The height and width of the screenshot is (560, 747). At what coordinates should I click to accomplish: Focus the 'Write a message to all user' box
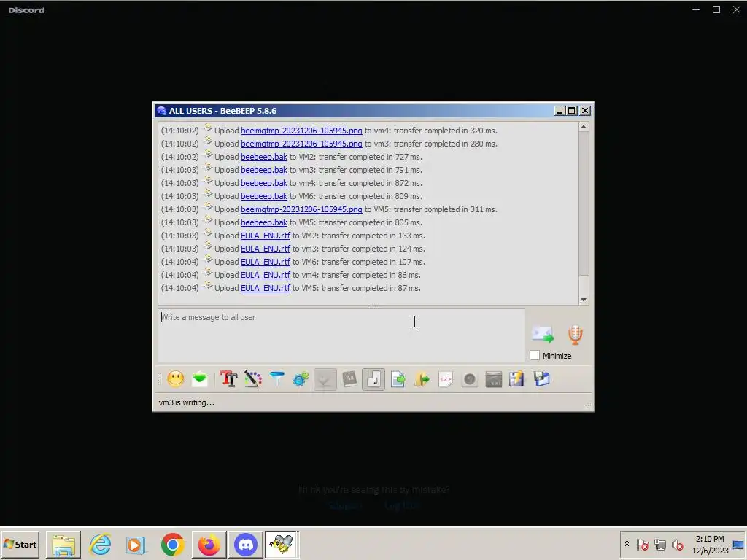click(x=341, y=335)
